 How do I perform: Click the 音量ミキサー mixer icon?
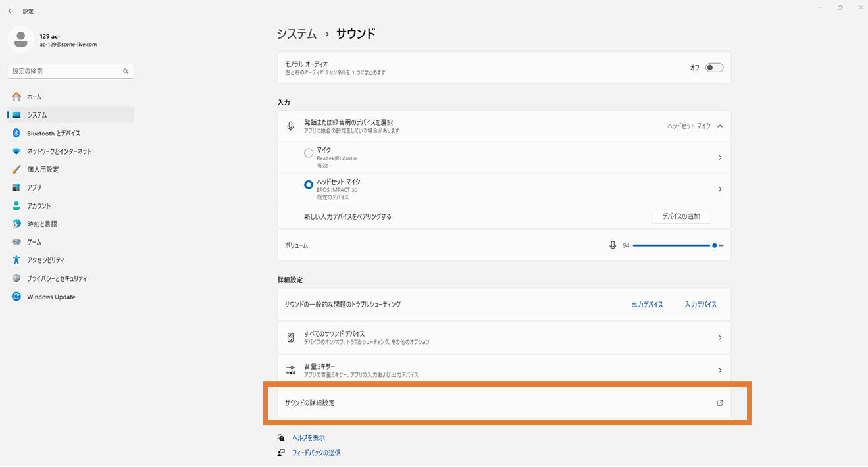(290, 370)
